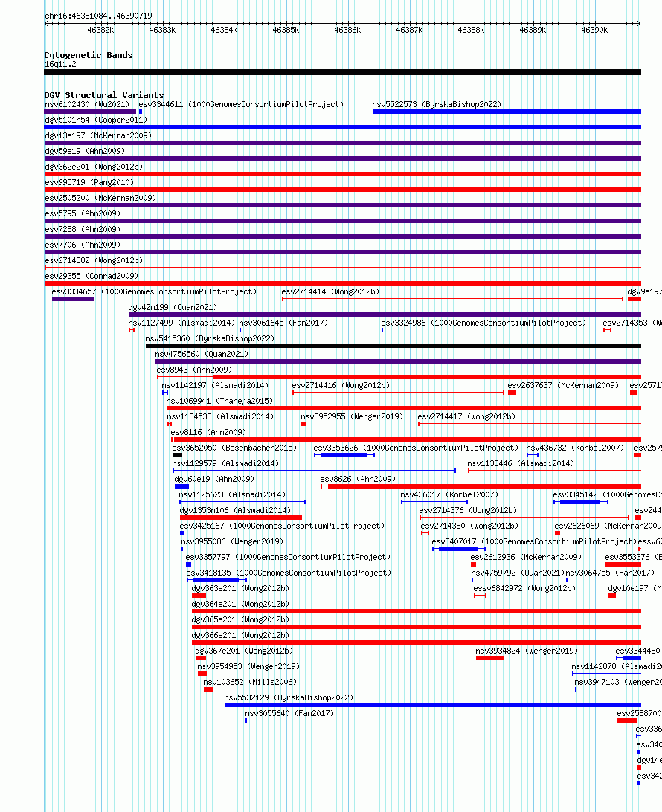Click nsv3055640 (Fan2017) label
Screen dimensions: 662x812
[x=289, y=713]
